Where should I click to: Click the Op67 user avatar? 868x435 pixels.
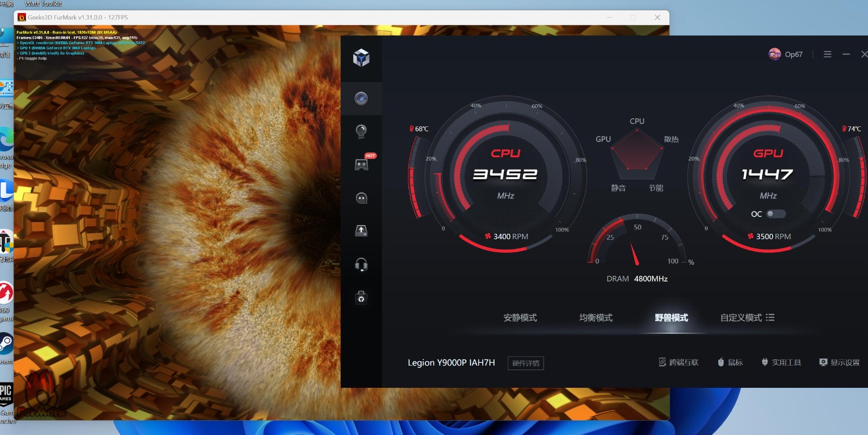click(x=775, y=54)
